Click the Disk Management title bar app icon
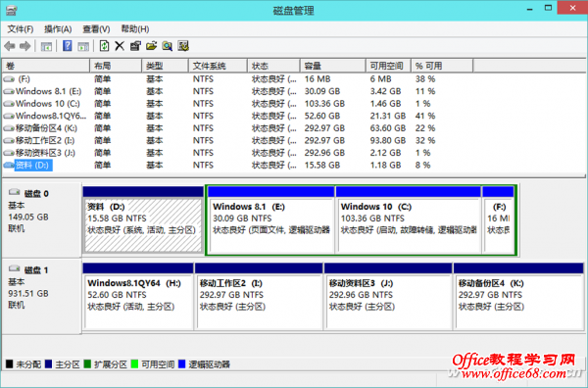 (11, 10)
